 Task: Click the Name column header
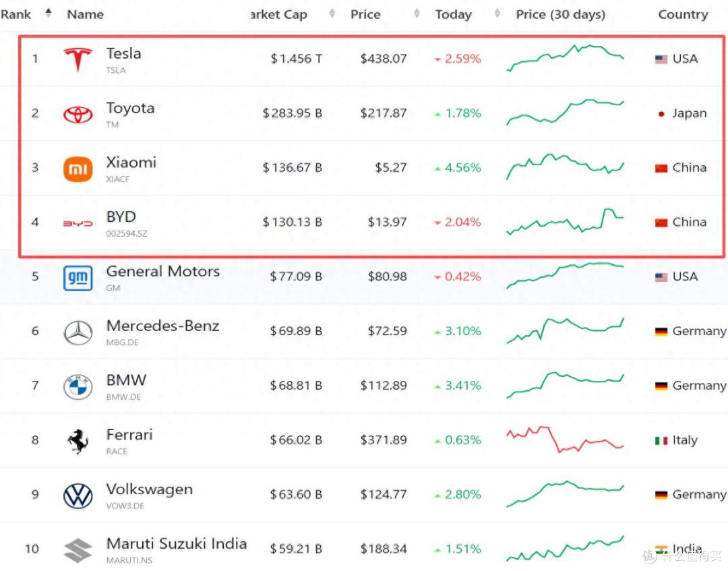[x=86, y=14]
